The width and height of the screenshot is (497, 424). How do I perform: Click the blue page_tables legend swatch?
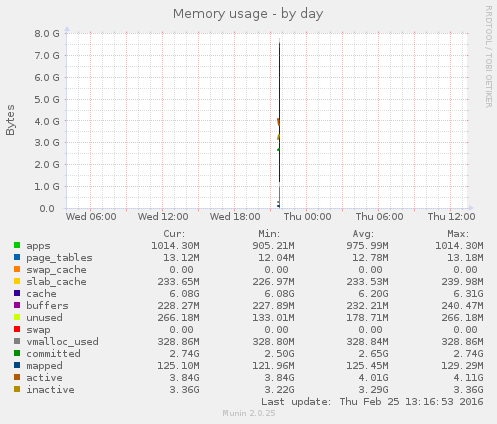17,257
